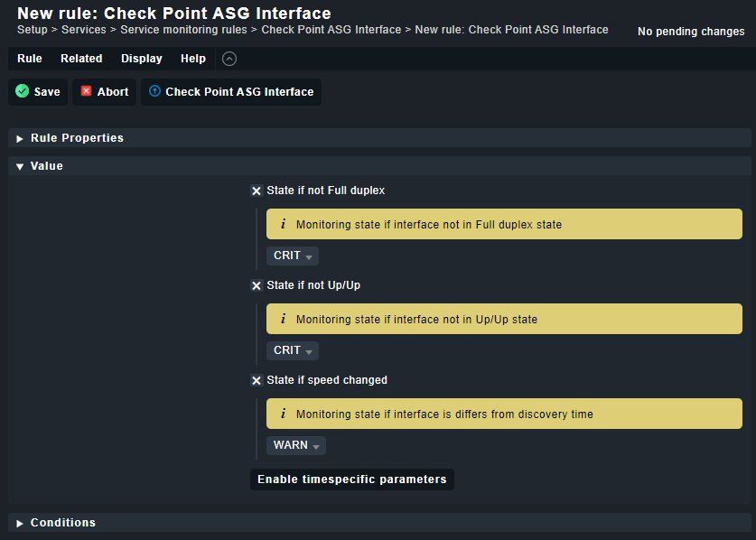This screenshot has height=540, width=756.
Task: Click the blue up-arrow icon beside Check Point ASG Interface
Action: click(x=154, y=90)
